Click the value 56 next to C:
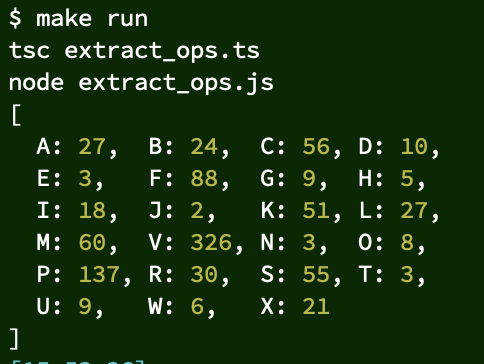Image resolution: width=484 pixels, height=364 pixels. tap(316, 146)
